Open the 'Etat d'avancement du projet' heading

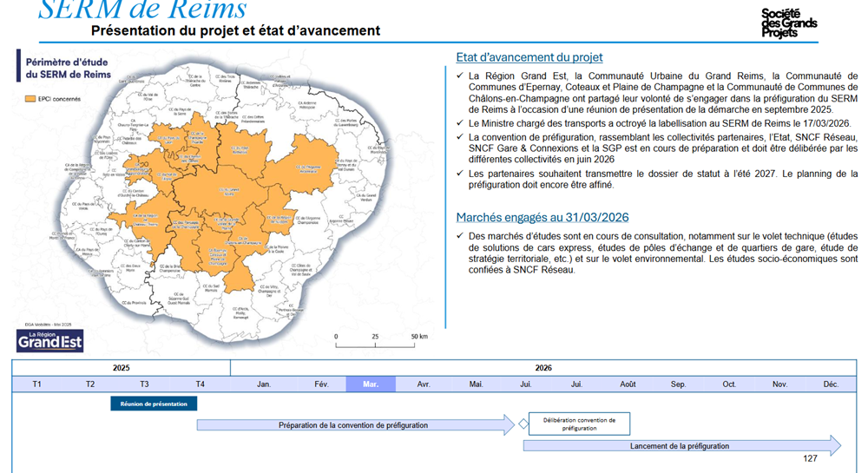[529, 57]
